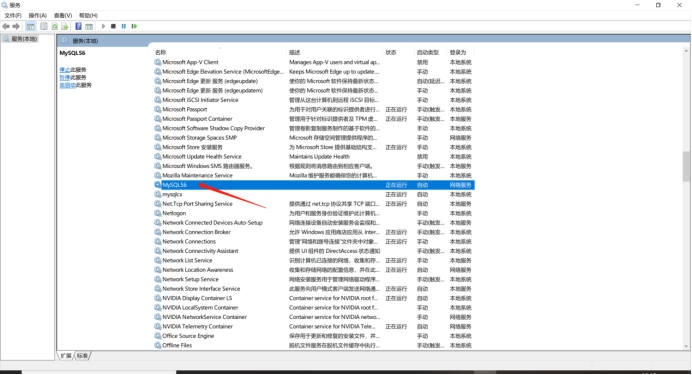
Task: Select Microsoft iSCSI Initiator Service row
Action: 314,100
